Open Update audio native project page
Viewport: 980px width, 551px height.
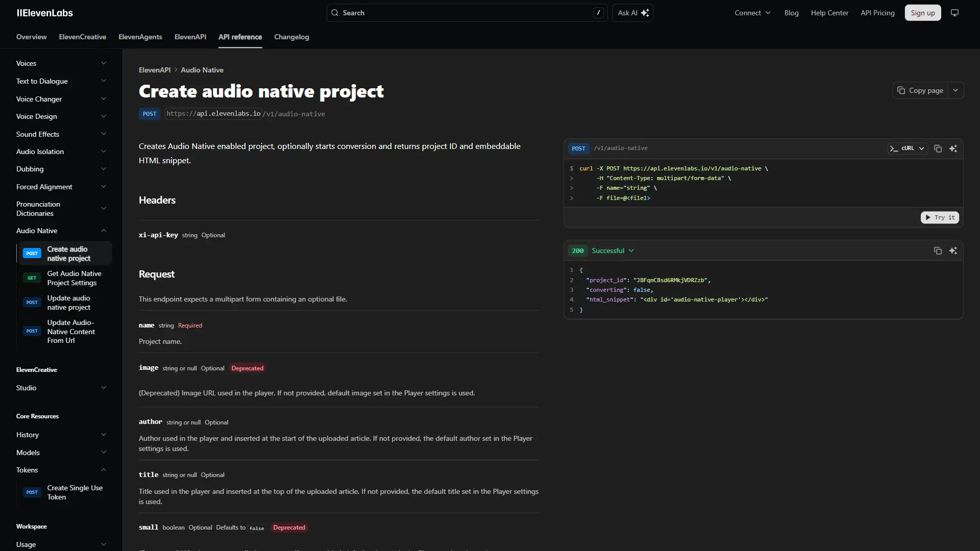point(65,303)
